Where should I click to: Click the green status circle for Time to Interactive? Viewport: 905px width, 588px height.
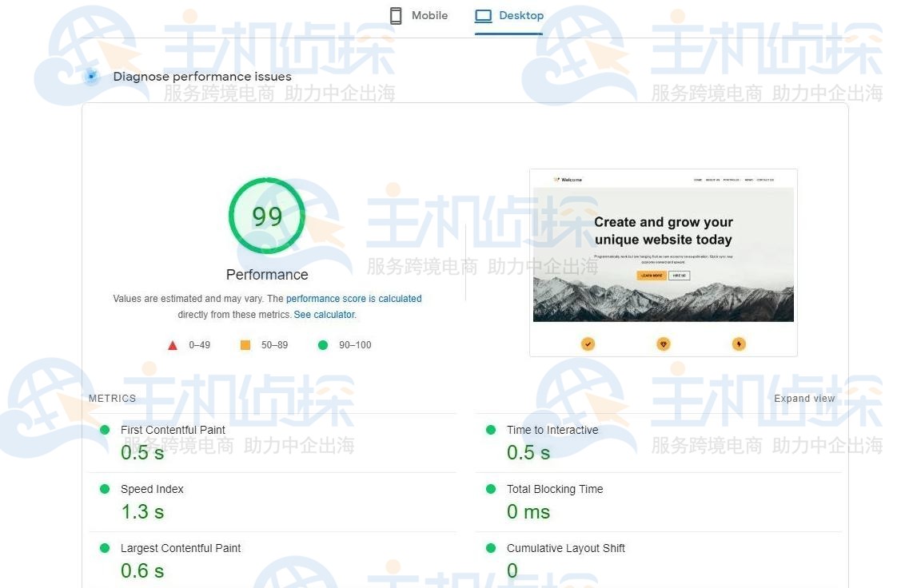point(490,429)
